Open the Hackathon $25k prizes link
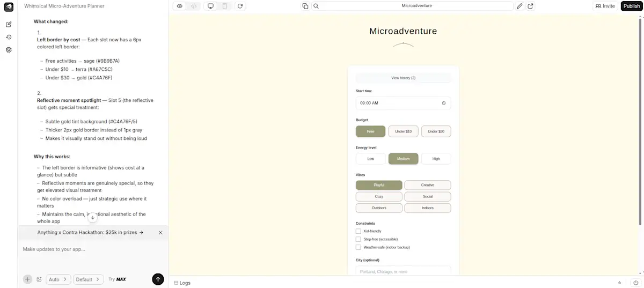Image resolution: width=644 pixels, height=288 pixels. 90,233
